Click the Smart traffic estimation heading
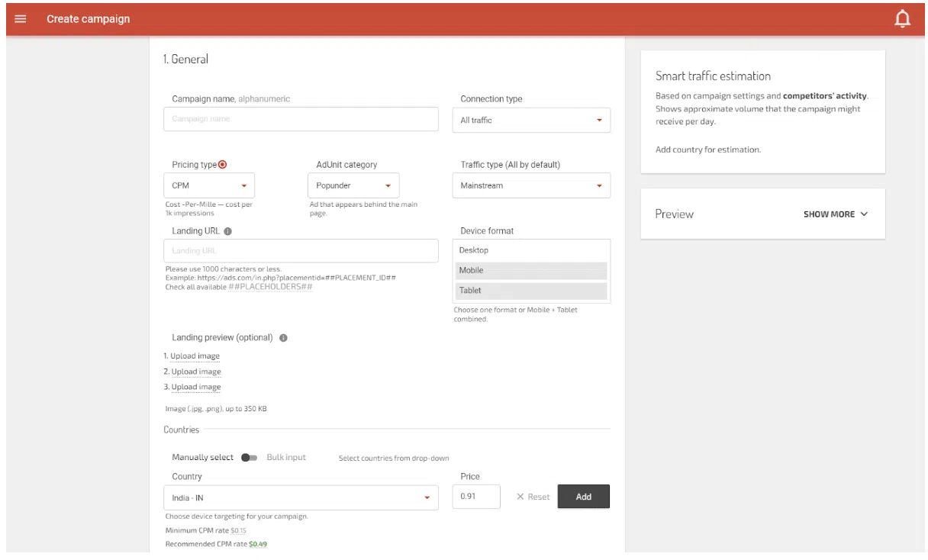928x560 pixels. point(713,76)
